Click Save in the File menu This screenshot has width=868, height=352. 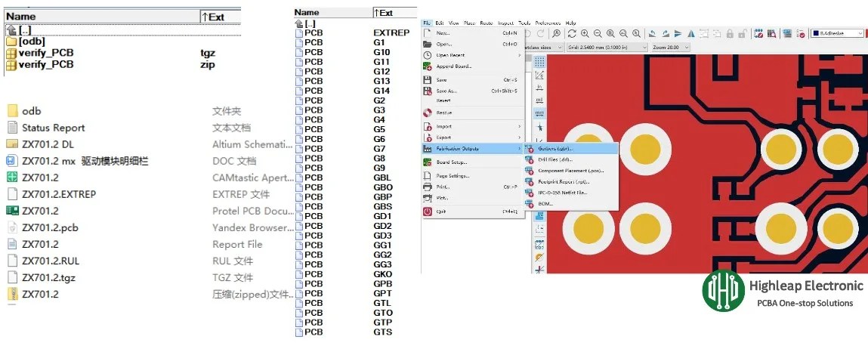472,80
